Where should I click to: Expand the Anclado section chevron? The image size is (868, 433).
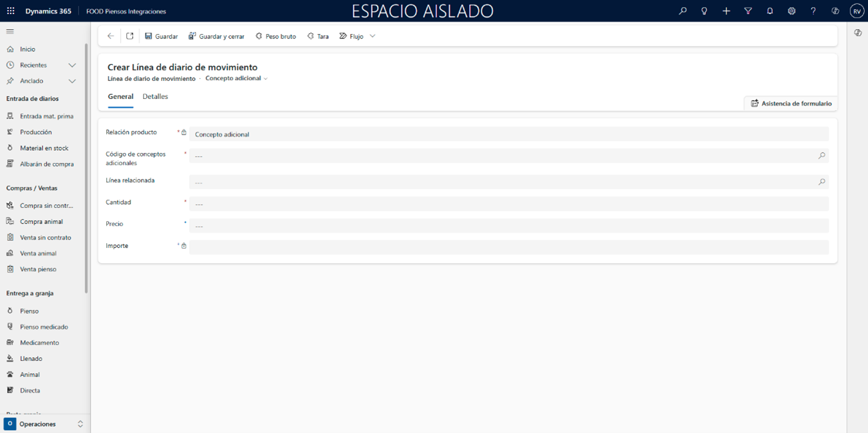[x=72, y=81]
